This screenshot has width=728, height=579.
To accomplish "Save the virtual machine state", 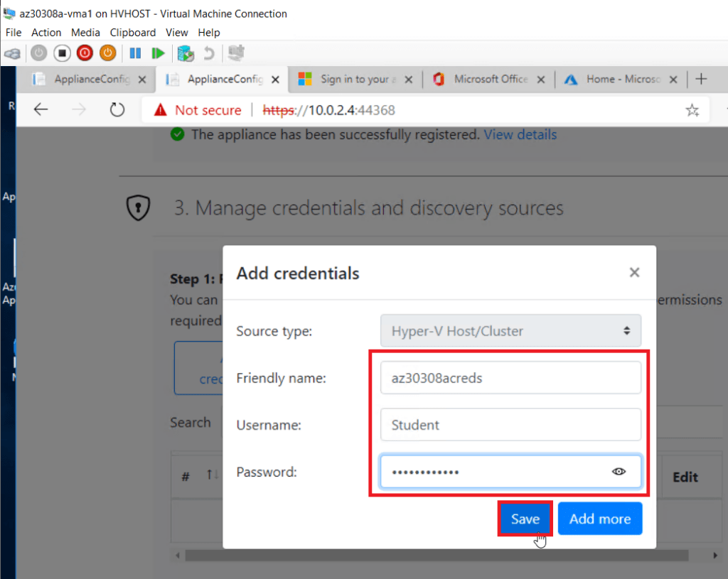I will tap(107, 53).
